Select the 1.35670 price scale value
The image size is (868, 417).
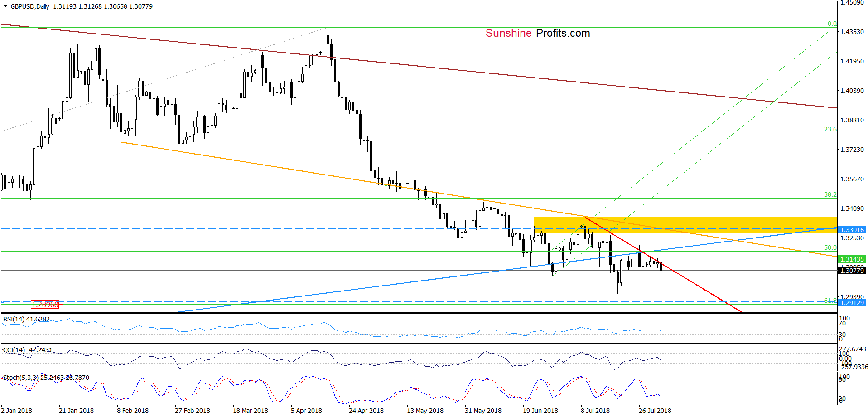(852, 179)
